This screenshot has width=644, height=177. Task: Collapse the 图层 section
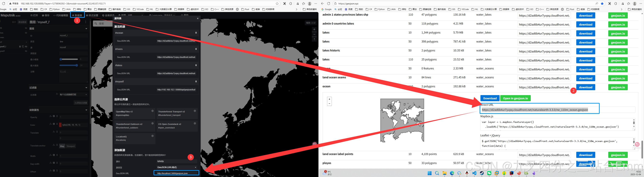click(x=86, y=28)
